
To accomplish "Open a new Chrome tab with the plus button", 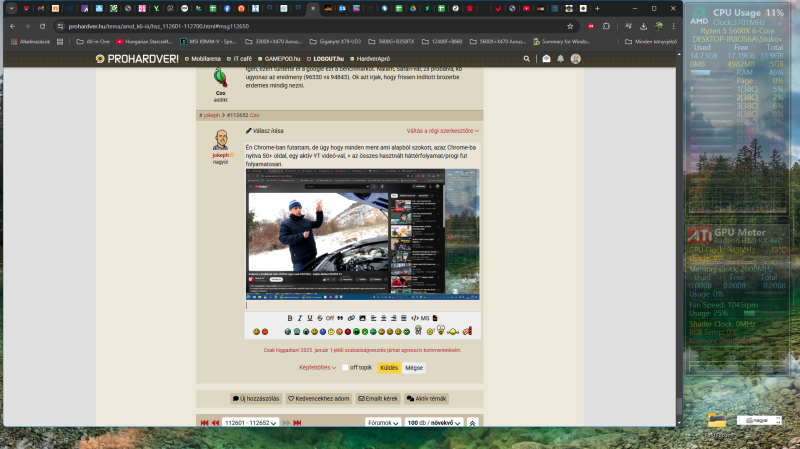I will pyautogui.click(x=597, y=8).
